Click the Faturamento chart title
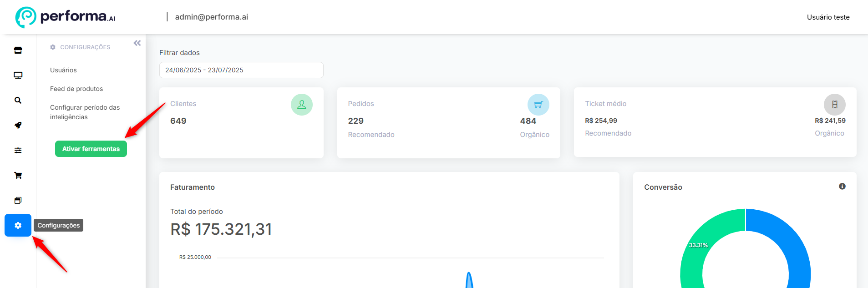 tap(193, 187)
